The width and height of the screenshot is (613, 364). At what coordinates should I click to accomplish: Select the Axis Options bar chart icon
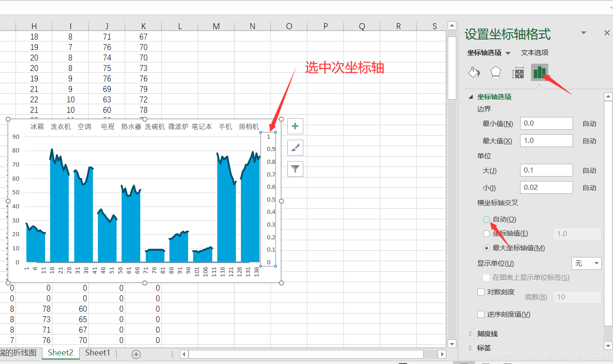pyautogui.click(x=540, y=72)
